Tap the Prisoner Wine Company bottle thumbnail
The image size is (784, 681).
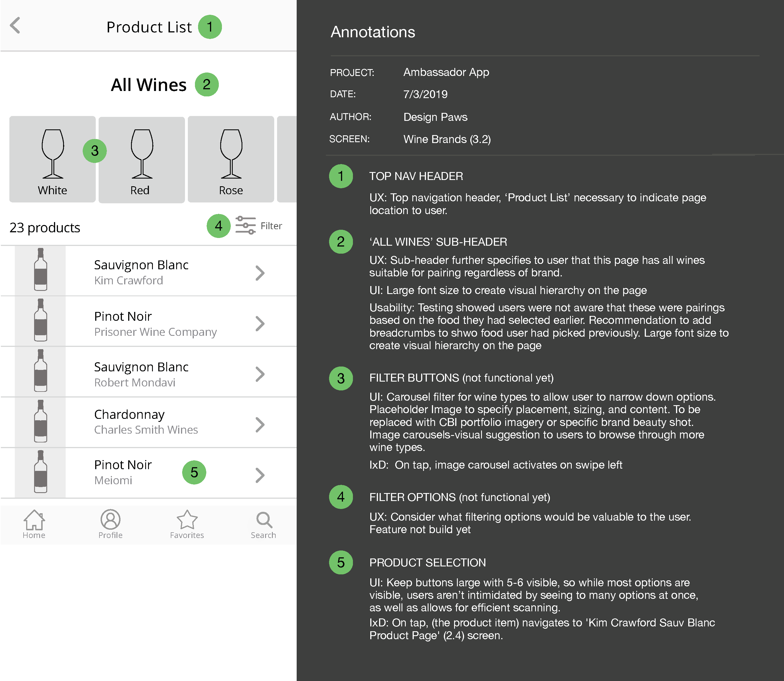40,320
